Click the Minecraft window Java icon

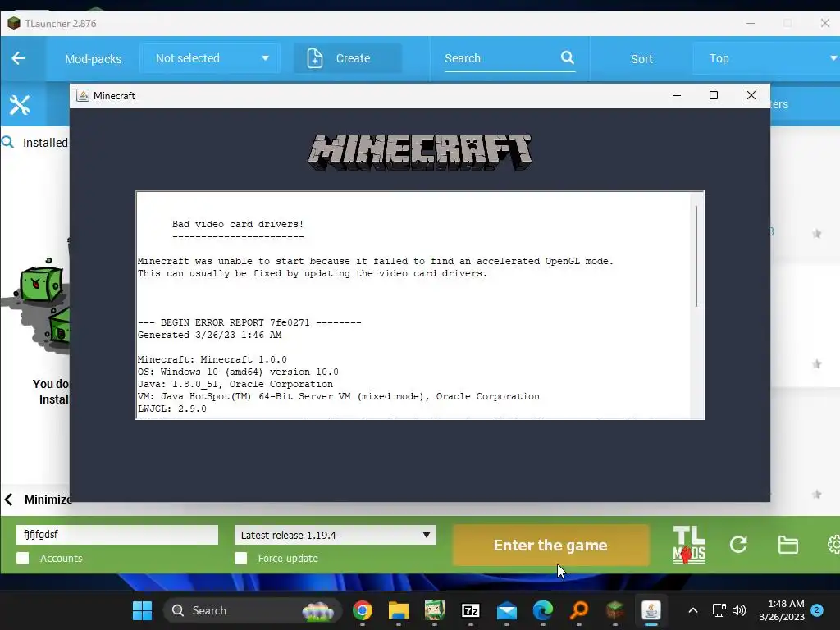[x=83, y=95]
